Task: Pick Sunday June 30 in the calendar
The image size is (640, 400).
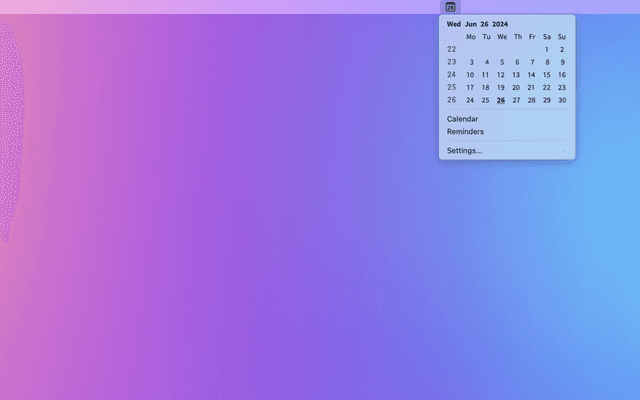Action: point(562,100)
